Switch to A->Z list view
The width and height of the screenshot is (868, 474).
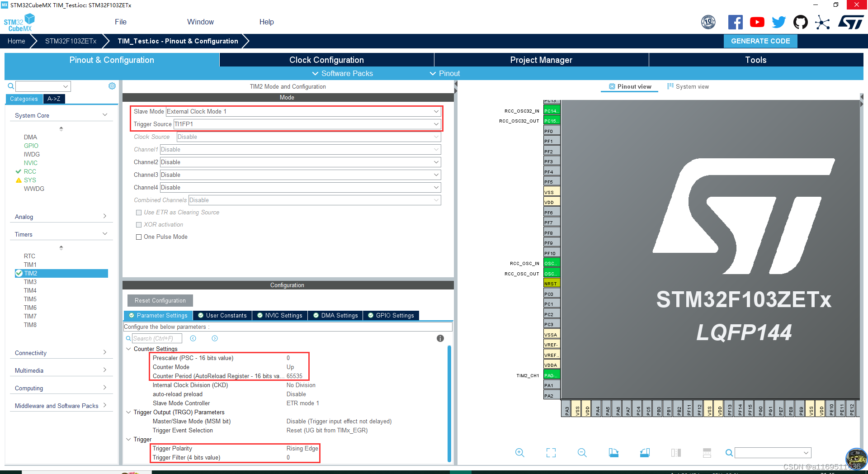(x=54, y=99)
